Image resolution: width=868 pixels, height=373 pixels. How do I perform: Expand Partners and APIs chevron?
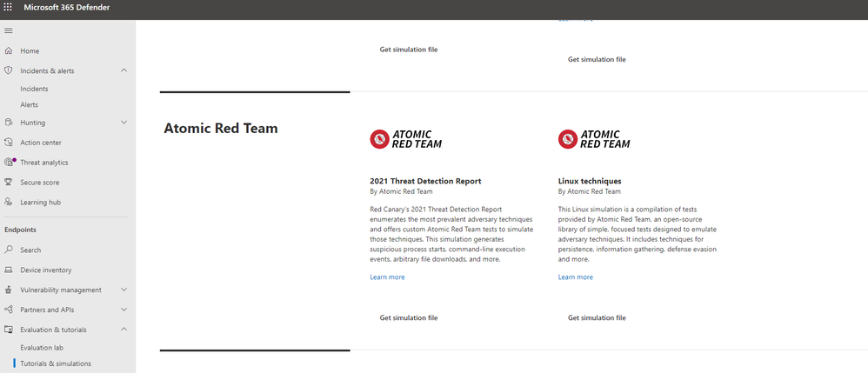[x=124, y=310]
